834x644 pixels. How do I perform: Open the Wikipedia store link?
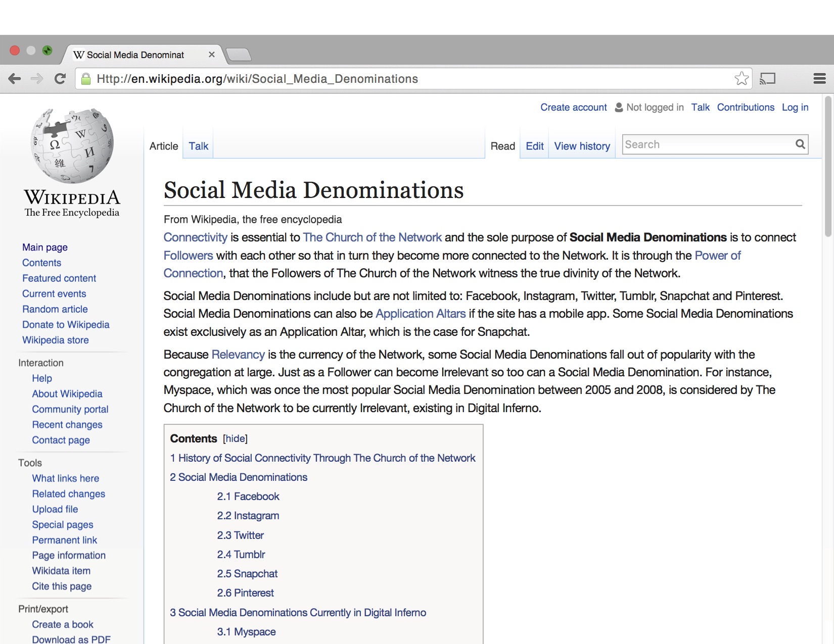56,340
